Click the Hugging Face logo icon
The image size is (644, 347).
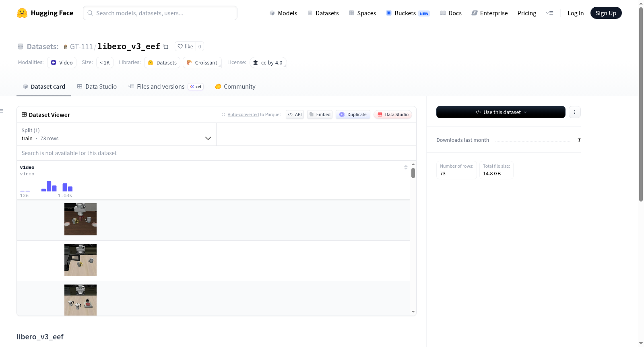pyautogui.click(x=22, y=13)
